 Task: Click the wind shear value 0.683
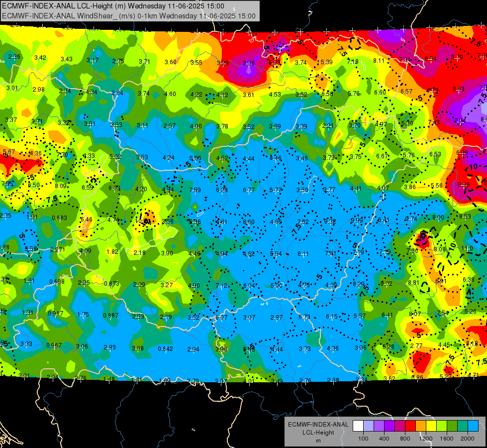tap(59, 218)
